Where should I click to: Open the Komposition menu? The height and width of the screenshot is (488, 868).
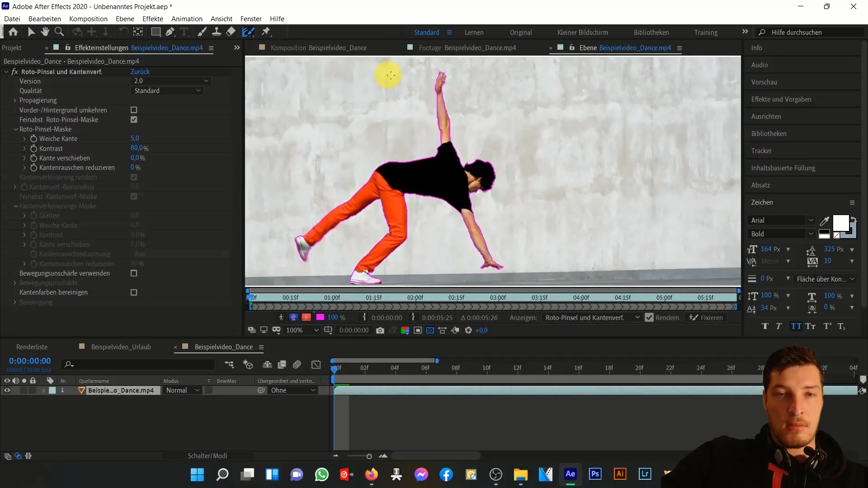tap(88, 19)
